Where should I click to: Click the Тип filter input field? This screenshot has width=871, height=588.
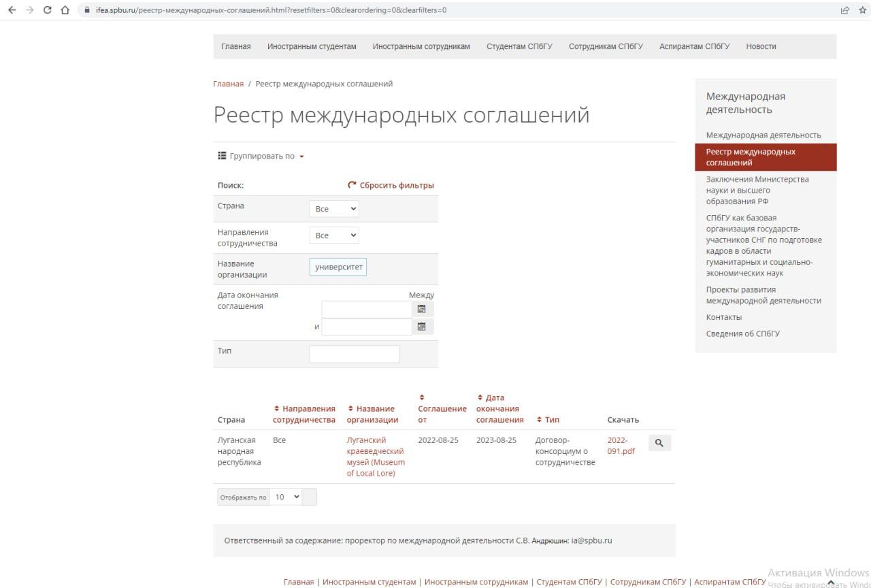click(355, 354)
